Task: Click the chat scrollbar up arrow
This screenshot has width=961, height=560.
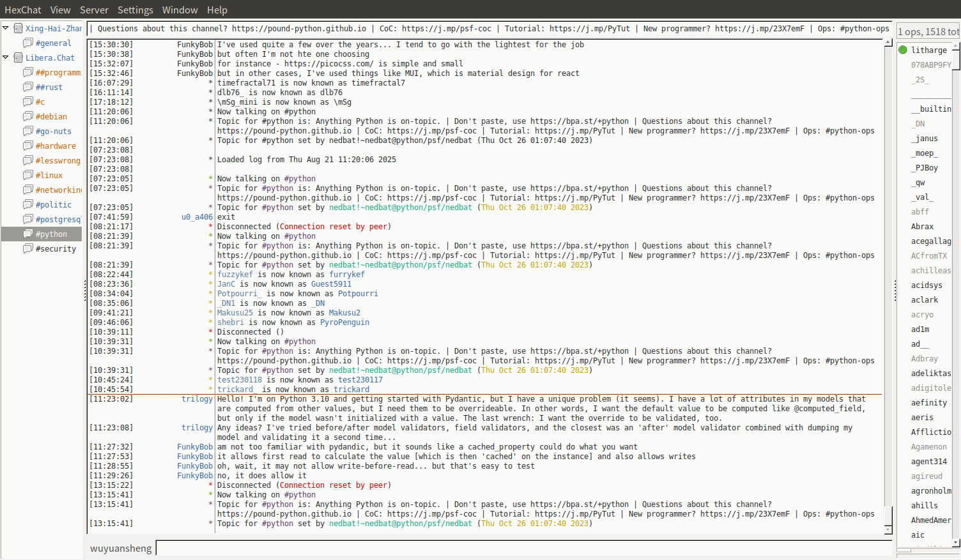Action: [x=888, y=42]
